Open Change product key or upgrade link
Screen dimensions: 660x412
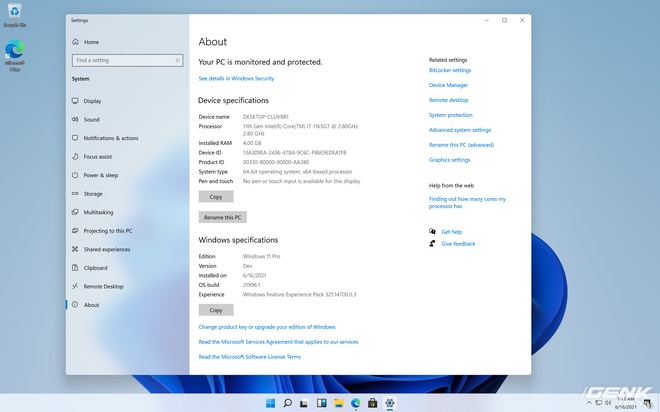click(x=267, y=327)
